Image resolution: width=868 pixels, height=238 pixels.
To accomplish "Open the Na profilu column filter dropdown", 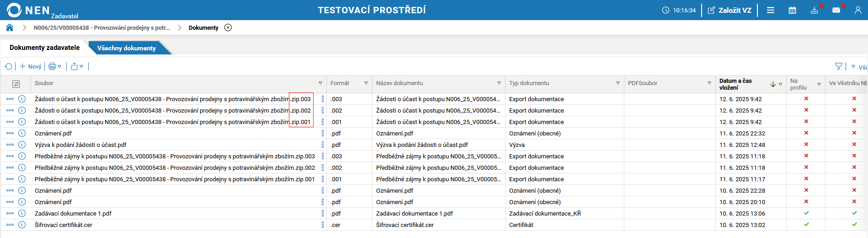I will 819,84.
